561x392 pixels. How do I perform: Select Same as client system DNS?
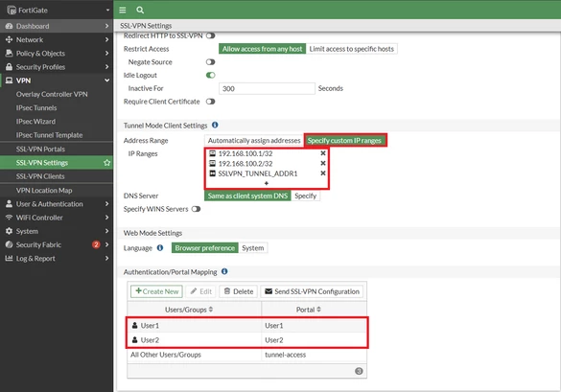(247, 196)
